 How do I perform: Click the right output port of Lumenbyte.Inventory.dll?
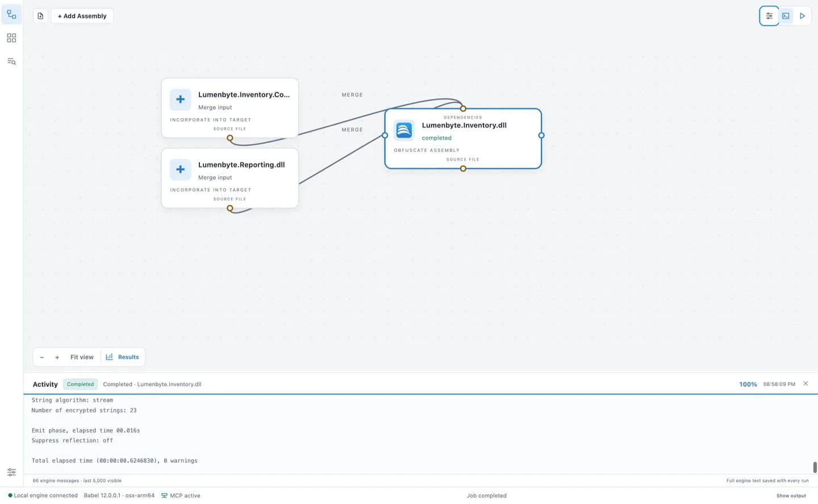pos(541,135)
